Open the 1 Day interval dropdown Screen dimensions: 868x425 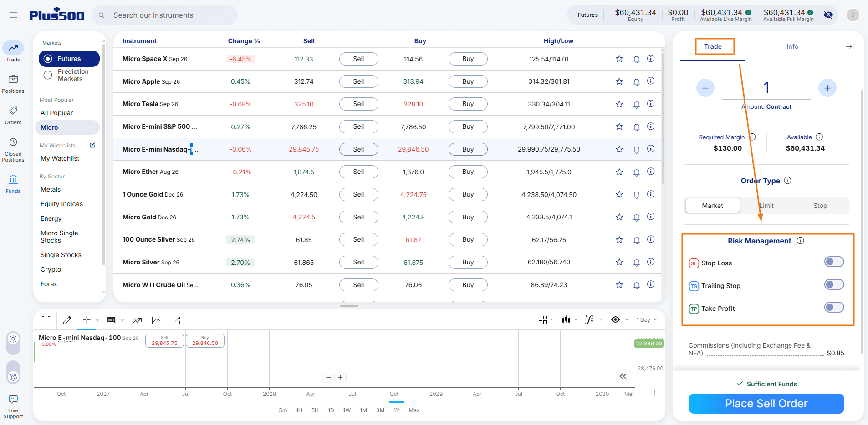tap(647, 320)
